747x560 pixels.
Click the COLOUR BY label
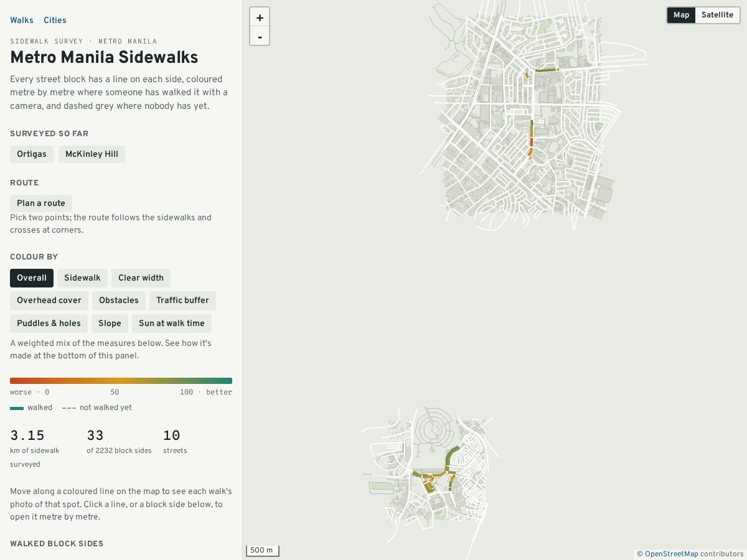tap(34, 257)
